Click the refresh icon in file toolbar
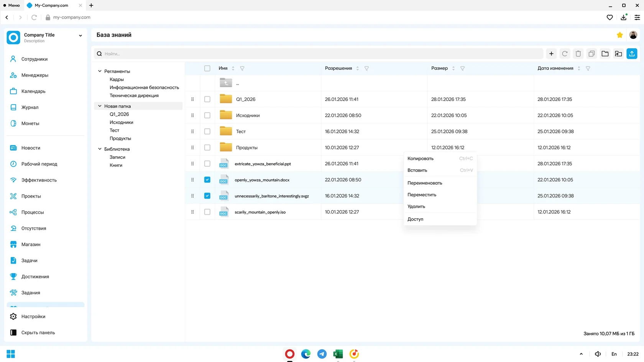 [x=565, y=54]
